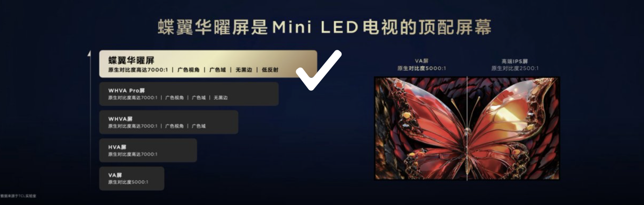
Task: Click the slide title 蝶翼华曜屏是Mini LED电视的顶配屏幕
Action: (x=325, y=27)
